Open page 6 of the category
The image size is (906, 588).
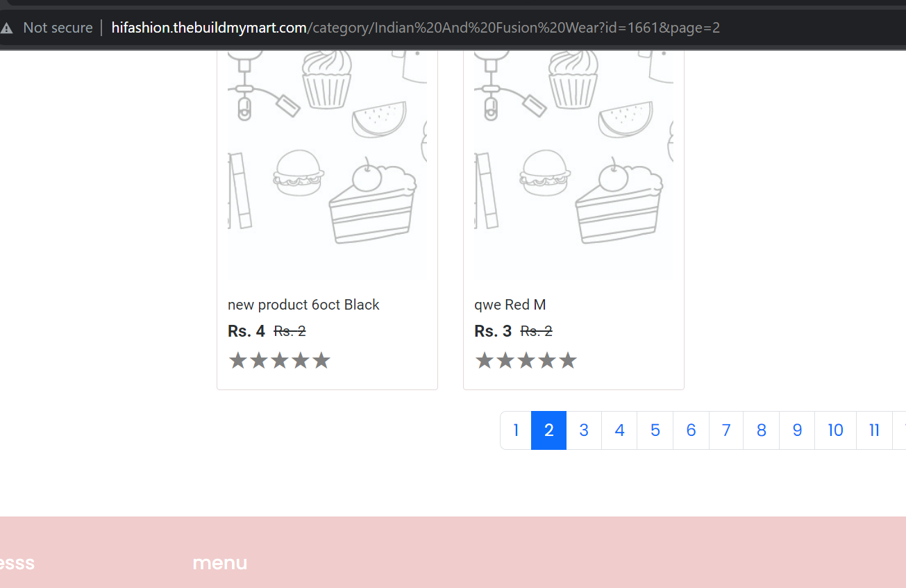[691, 430]
